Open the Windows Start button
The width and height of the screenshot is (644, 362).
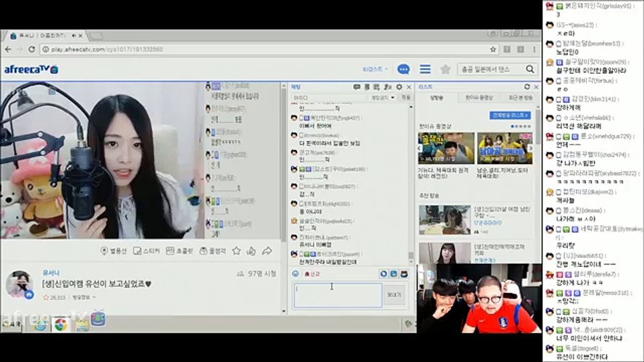pyautogui.click(x=12, y=324)
